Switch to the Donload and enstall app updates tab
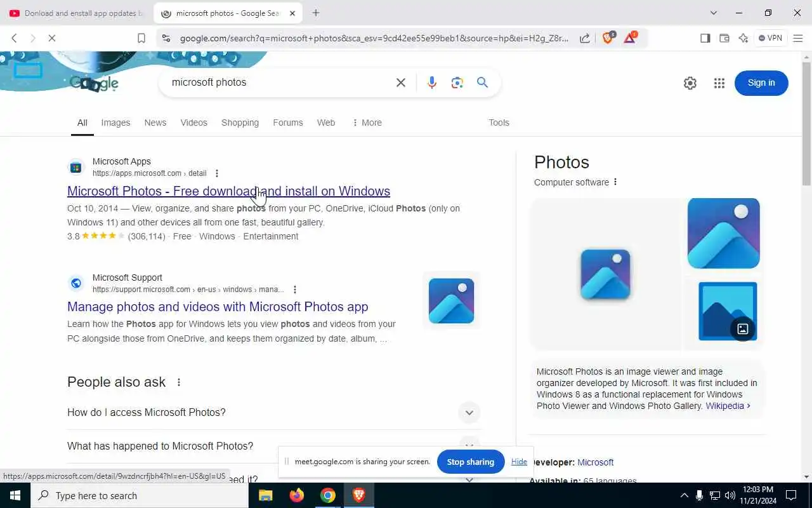Image resolution: width=812 pixels, height=508 pixels. click(x=76, y=13)
